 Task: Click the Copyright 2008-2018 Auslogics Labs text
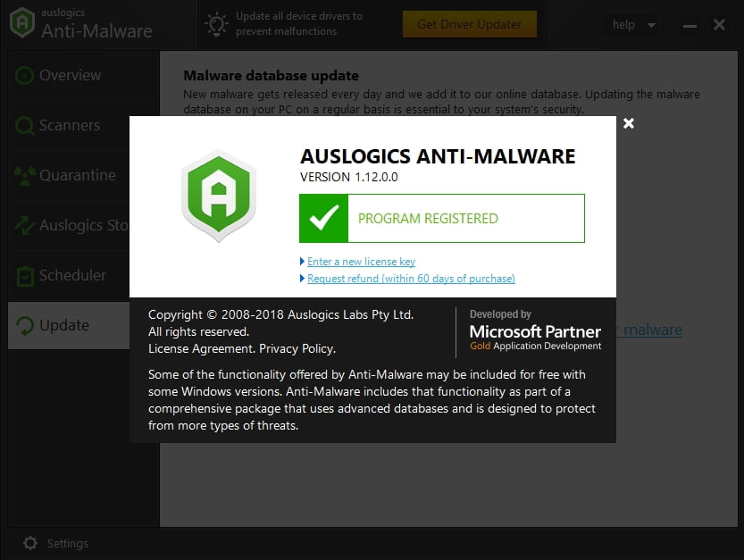click(x=280, y=314)
